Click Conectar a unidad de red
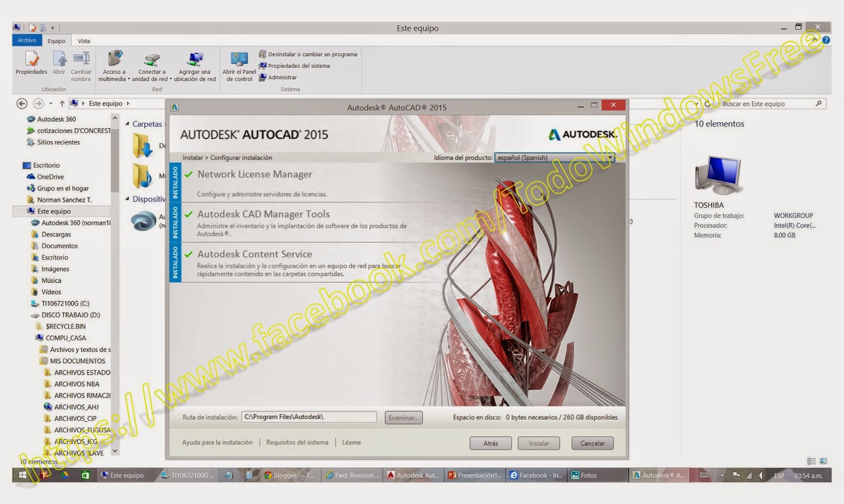The image size is (844, 504). 152,66
